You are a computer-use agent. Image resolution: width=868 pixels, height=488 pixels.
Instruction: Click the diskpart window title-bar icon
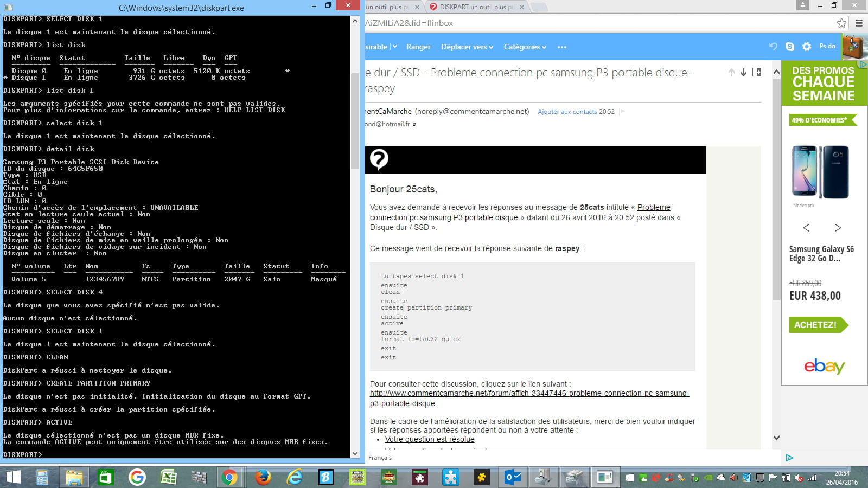[x=8, y=8]
